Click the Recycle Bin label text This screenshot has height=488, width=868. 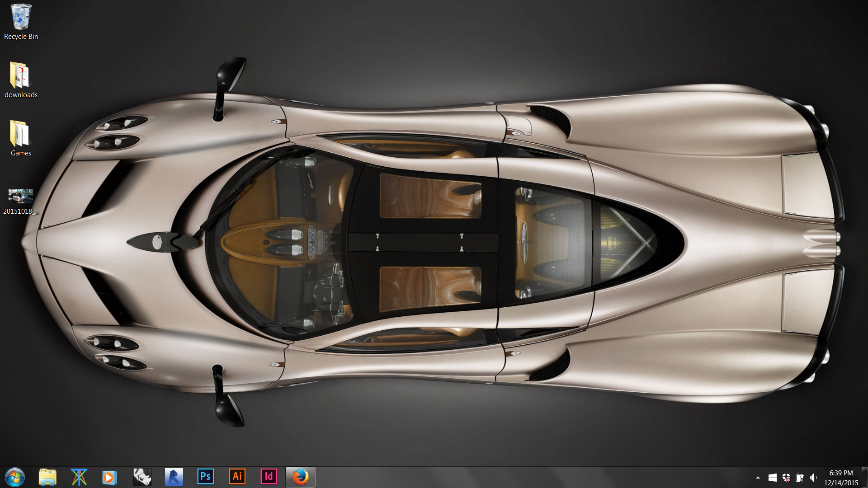pos(21,37)
